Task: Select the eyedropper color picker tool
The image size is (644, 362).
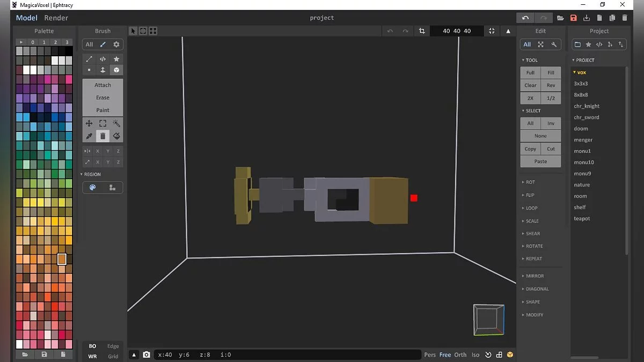Action: click(89, 136)
